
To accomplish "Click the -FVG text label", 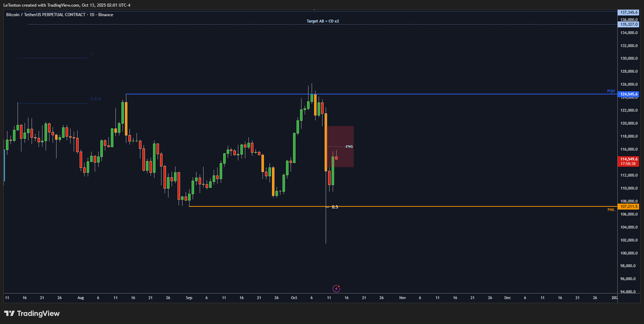I will [349, 146].
